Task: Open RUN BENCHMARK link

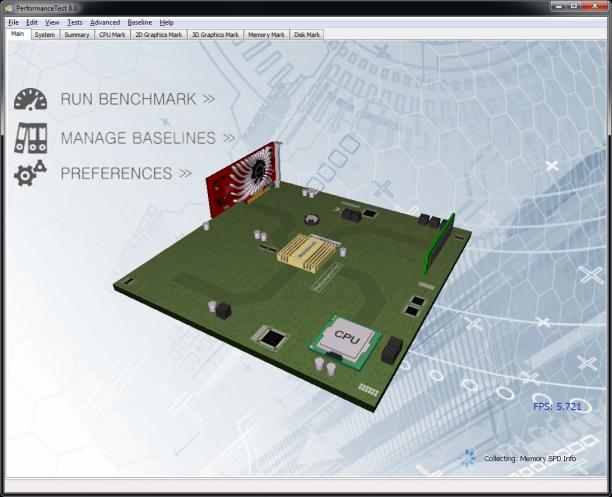Action: 138,99
